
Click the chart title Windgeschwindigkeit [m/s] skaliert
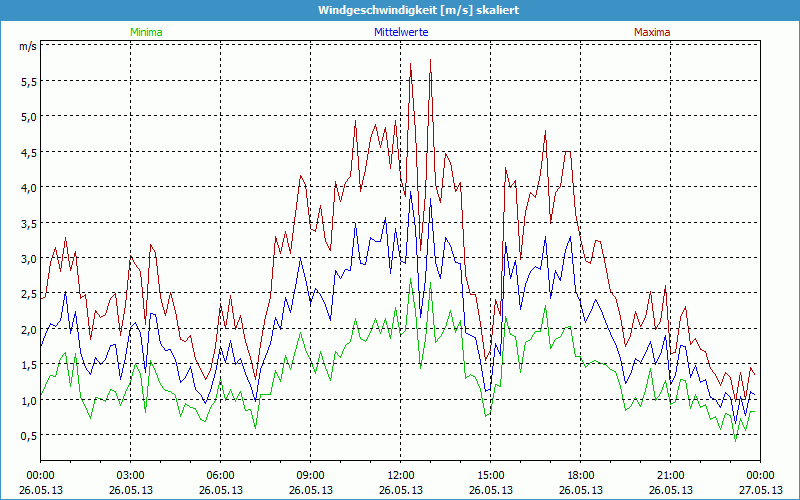click(418, 10)
